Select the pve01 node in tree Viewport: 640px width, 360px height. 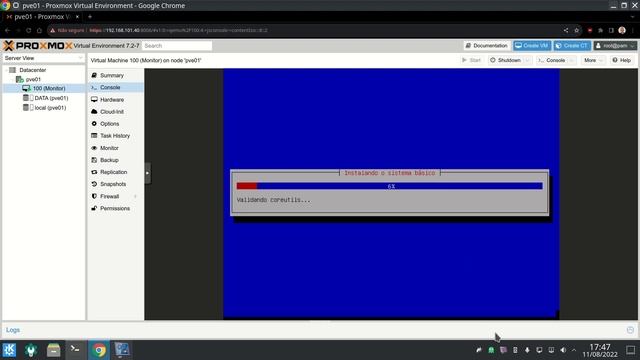33,79
